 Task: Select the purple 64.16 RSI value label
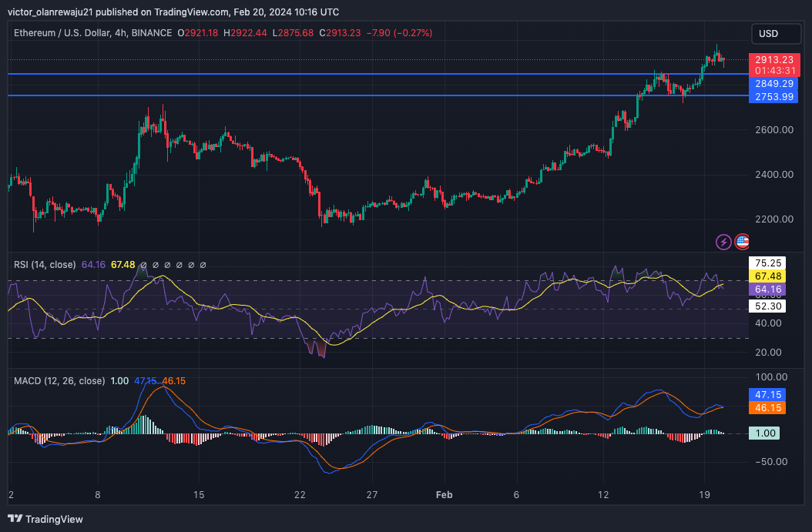[767, 289]
